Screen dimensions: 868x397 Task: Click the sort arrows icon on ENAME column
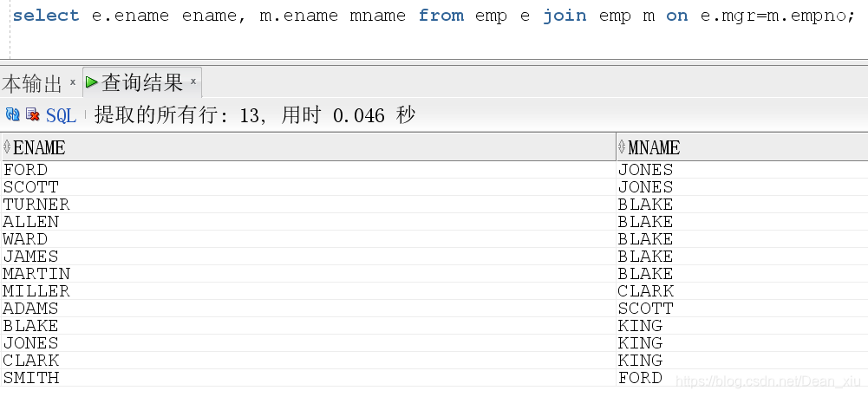click(7, 146)
